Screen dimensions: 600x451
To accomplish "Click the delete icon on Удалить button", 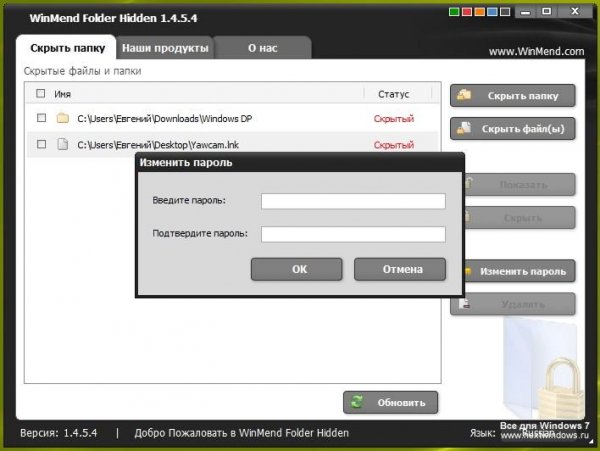I will 465,304.
